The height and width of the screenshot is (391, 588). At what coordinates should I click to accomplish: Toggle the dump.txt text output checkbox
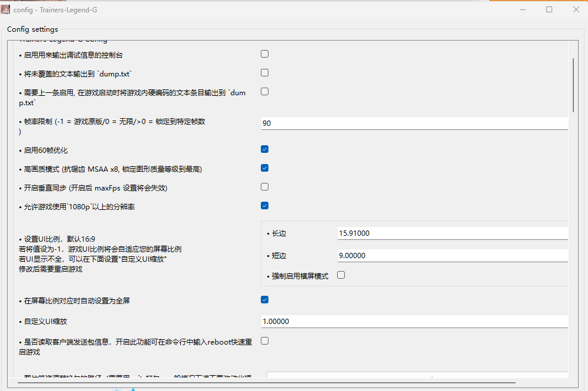tap(264, 72)
